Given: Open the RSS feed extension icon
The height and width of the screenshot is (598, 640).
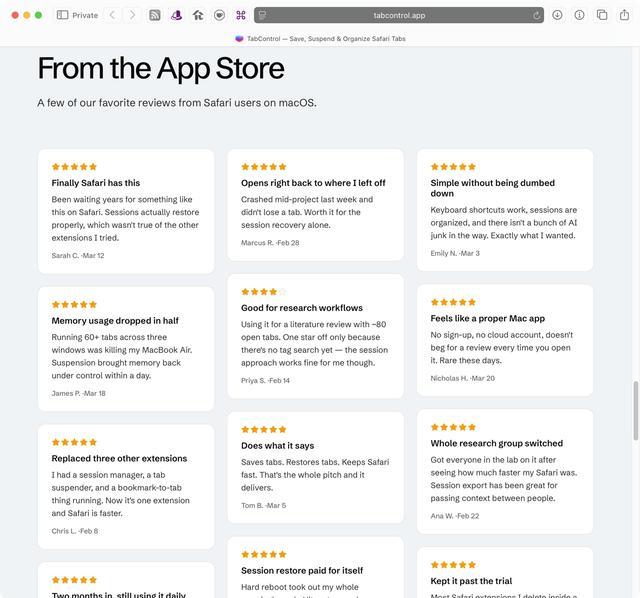Looking at the screenshot, I should pyautogui.click(x=155, y=15).
